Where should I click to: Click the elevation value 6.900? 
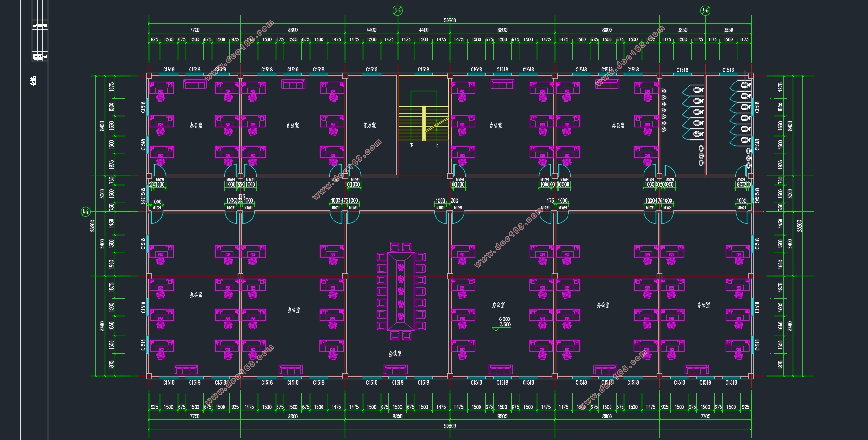504,319
